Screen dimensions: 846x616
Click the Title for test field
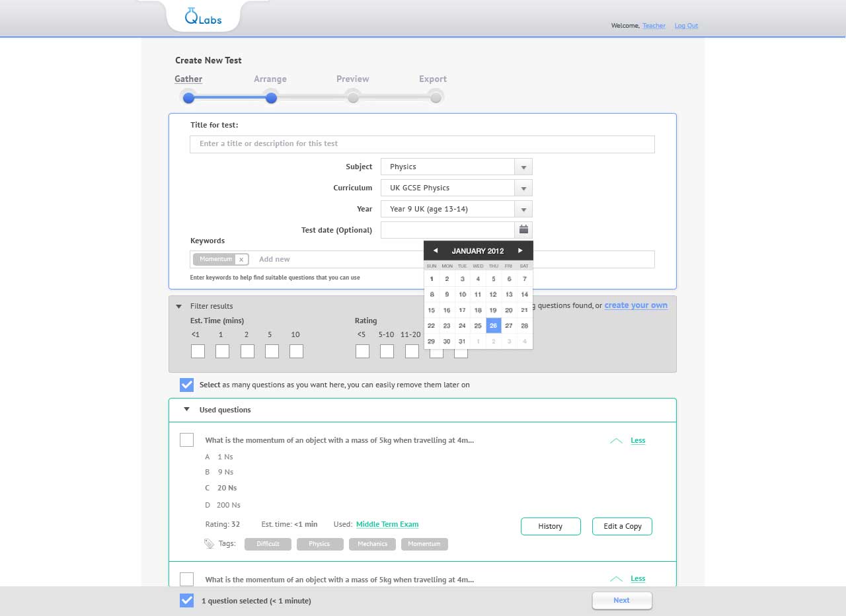422,144
